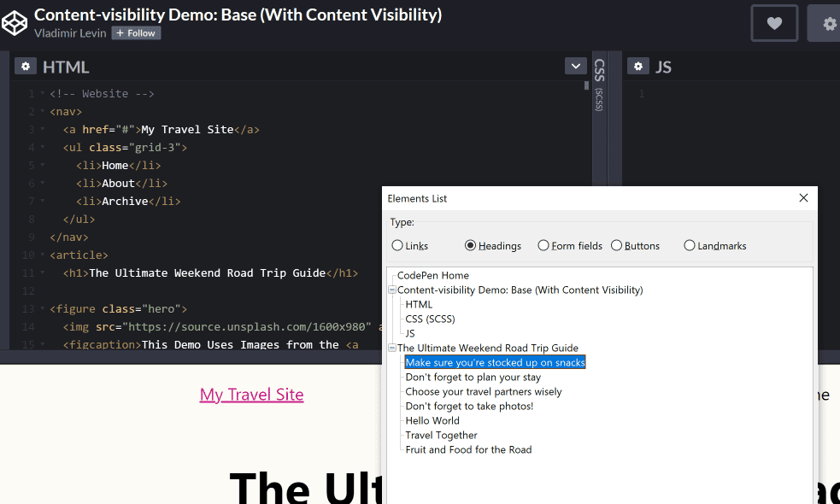Select the 'JS' heading tree item
Viewport: 840px width, 504px height.
pos(410,333)
